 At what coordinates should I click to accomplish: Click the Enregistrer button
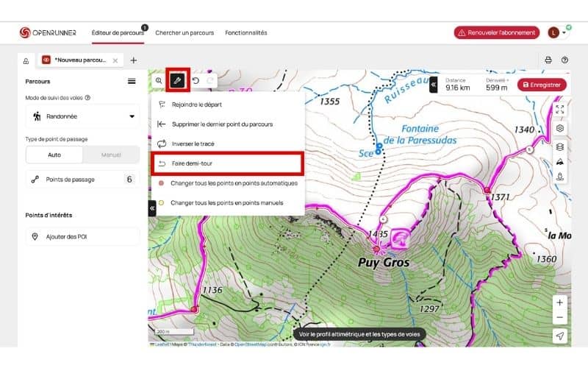point(542,85)
